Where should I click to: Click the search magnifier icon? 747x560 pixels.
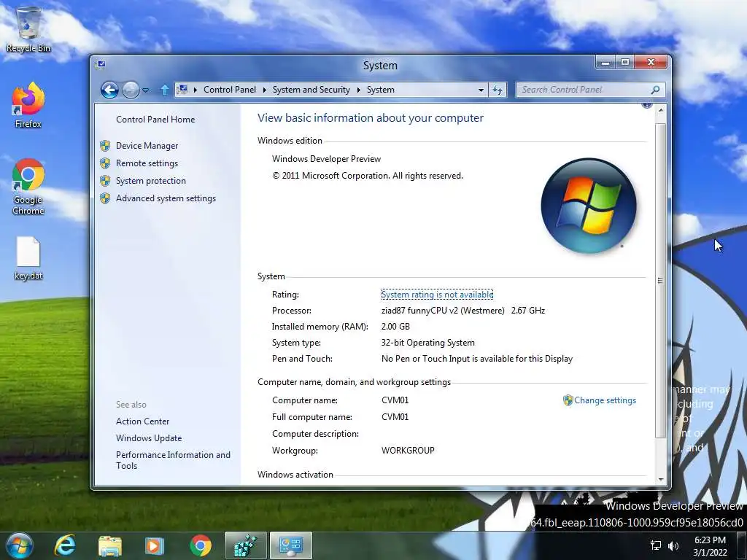656,90
